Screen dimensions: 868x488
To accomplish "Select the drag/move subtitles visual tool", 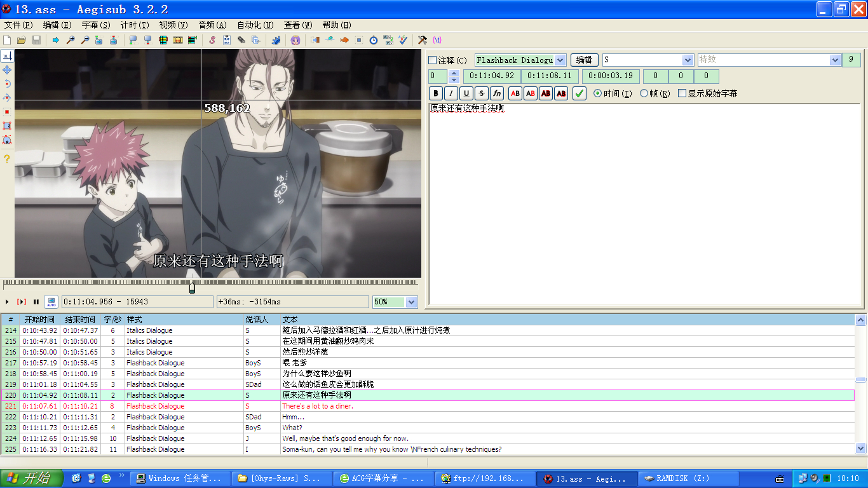I will pyautogui.click(x=7, y=70).
